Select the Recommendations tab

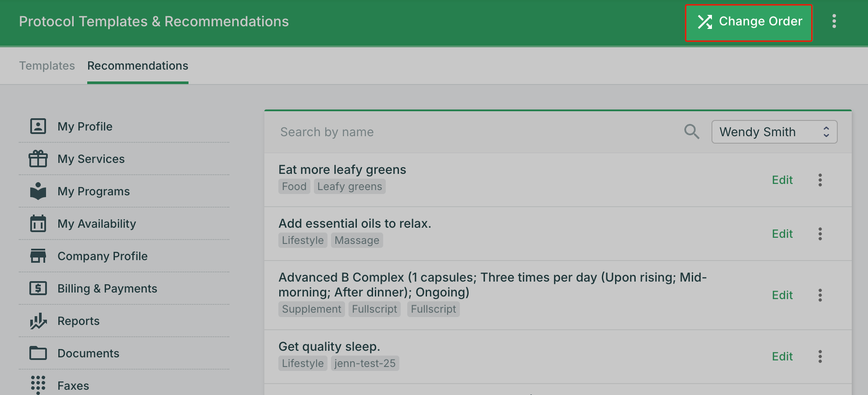coord(138,66)
